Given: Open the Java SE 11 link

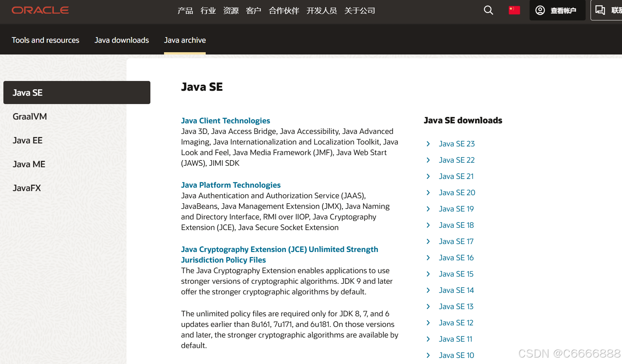Looking at the screenshot, I should [455, 339].
